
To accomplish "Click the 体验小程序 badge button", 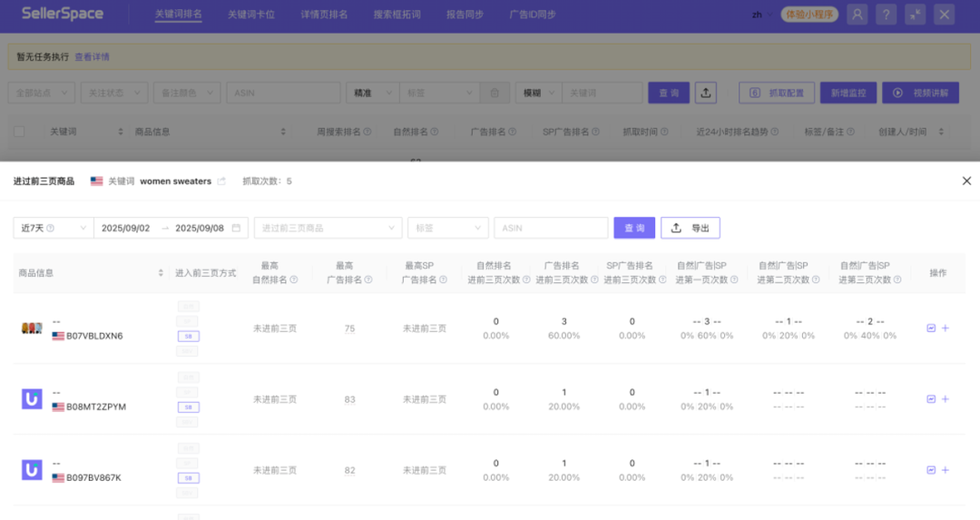I will click(809, 15).
